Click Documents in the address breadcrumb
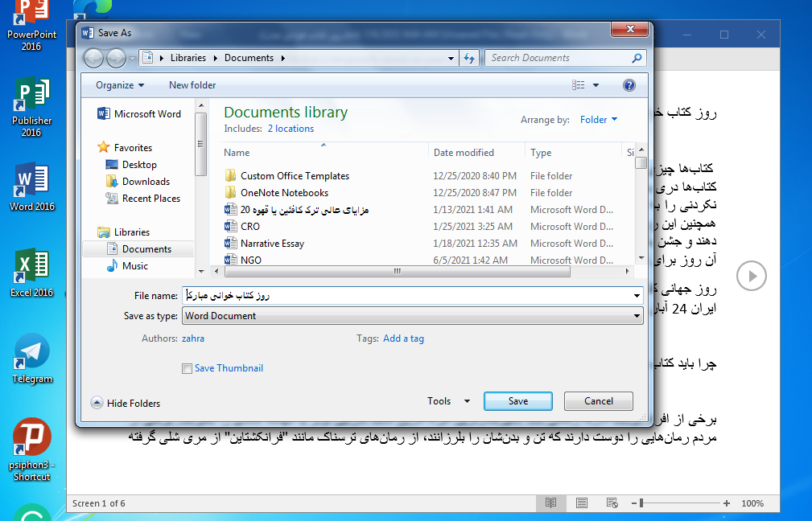The height and width of the screenshot is (521, 812). (249, 58)
